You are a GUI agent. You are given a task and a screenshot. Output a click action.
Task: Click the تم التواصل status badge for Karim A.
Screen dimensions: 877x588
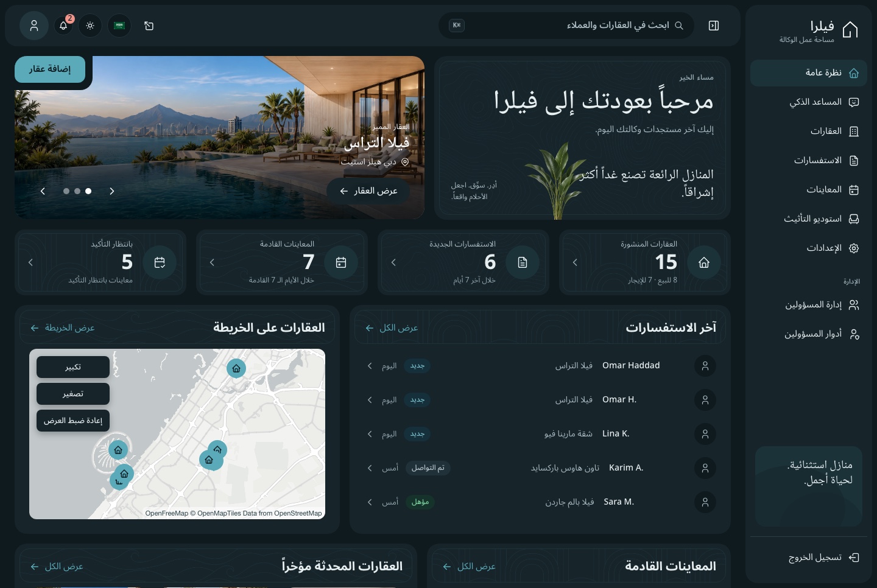[x=428, y=468]
